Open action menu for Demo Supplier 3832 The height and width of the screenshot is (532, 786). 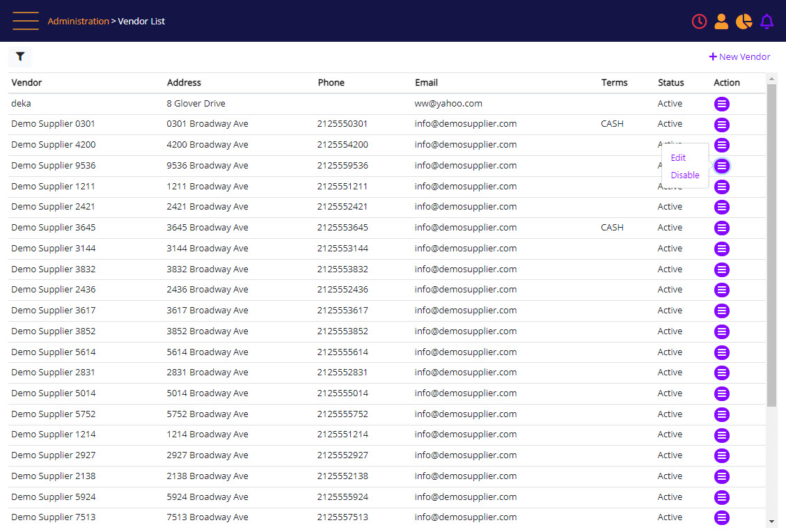coord(721,269)
